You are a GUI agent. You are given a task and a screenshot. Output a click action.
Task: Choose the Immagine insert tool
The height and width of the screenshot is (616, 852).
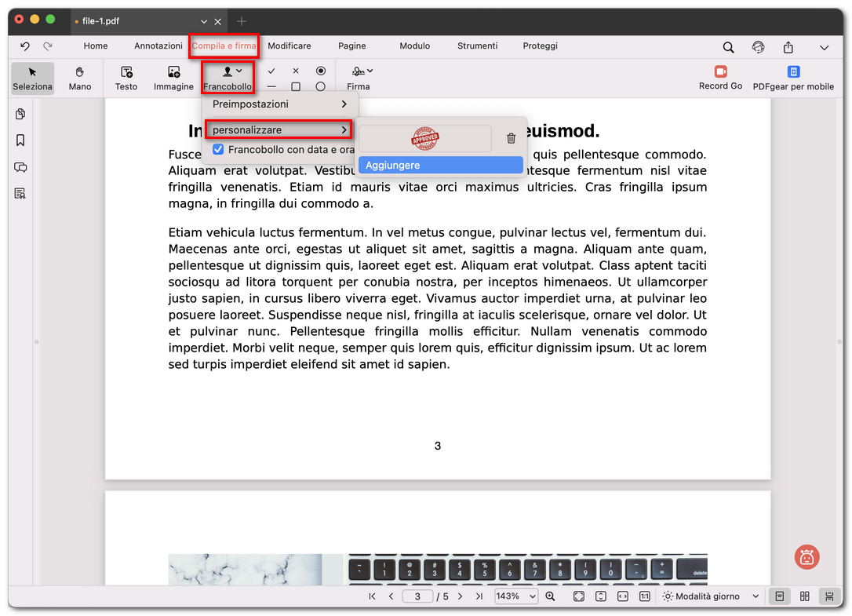point(173,78)
